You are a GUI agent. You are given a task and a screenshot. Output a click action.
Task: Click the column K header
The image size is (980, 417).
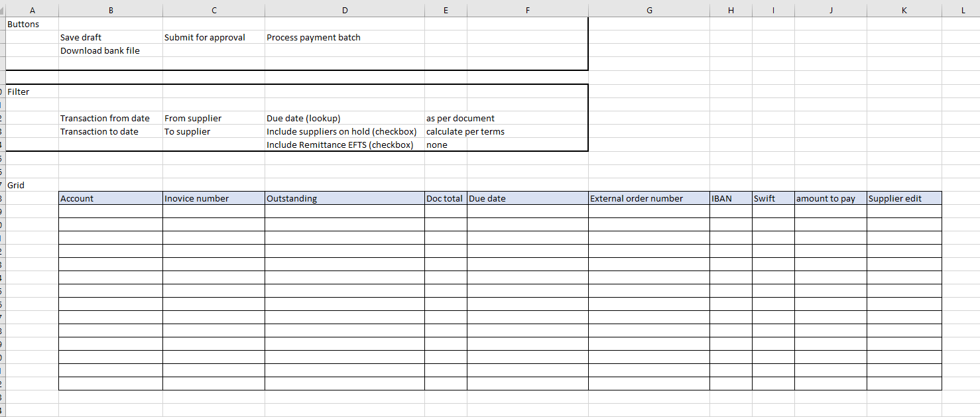(904, 10)
